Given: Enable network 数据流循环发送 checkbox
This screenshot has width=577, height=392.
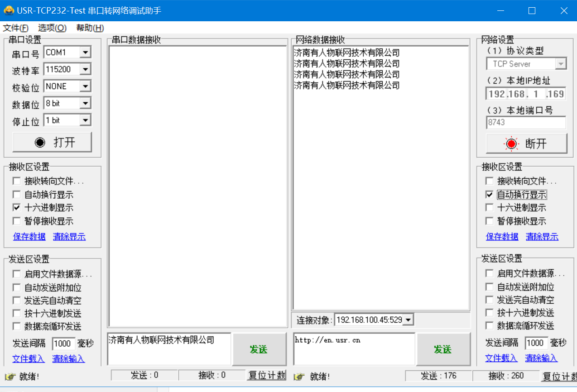Looking at the screenshot, I should point(489,325).
